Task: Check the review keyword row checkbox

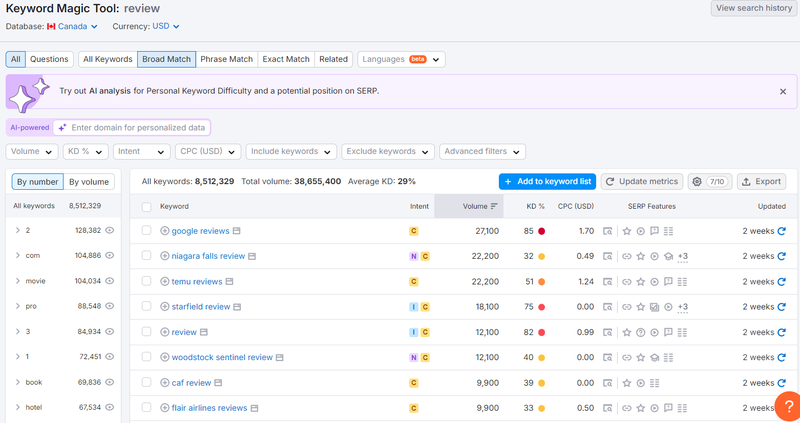Action: point(146,332)
